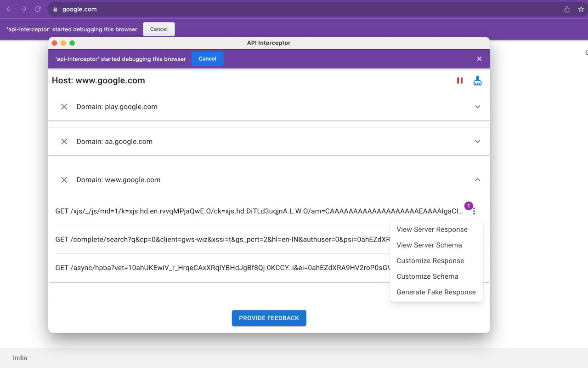Clear captured requests with the broom icon

478,80
